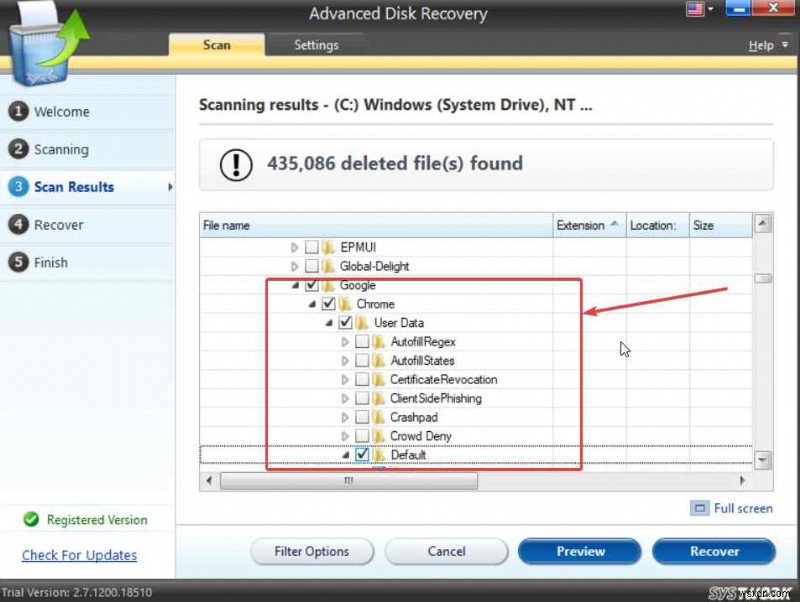800x602 pixels.
Task: Sort results by the Extension column header
Action: point(582,225)
